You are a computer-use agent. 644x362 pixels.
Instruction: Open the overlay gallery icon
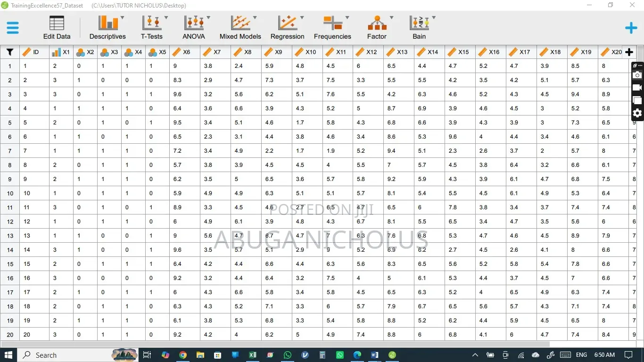(637, 100)
